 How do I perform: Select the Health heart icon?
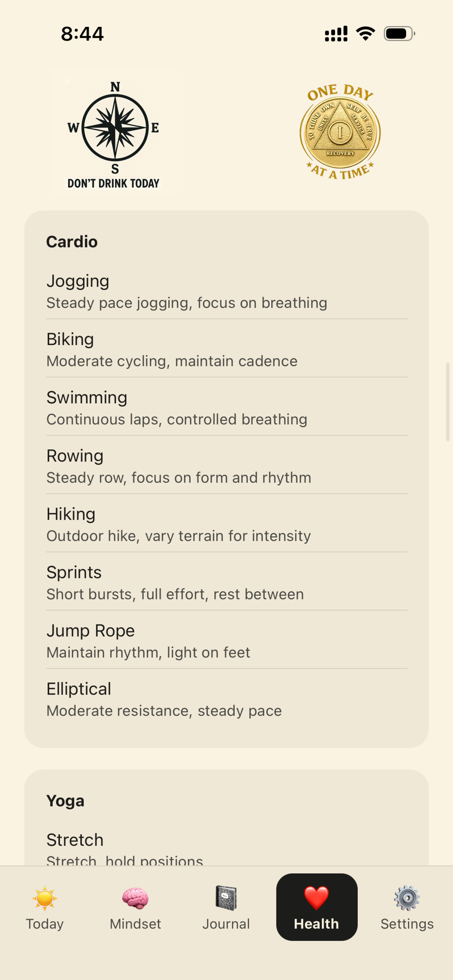point(316,898)
